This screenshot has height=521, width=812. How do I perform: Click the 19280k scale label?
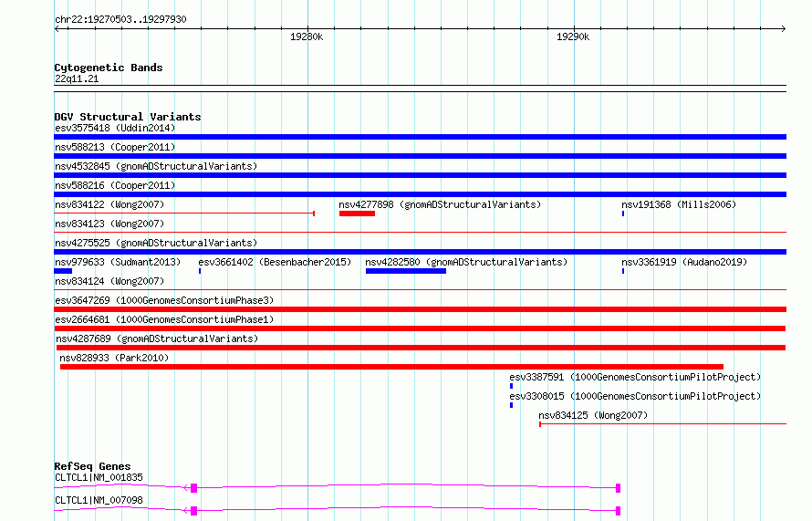coord(306,36)
